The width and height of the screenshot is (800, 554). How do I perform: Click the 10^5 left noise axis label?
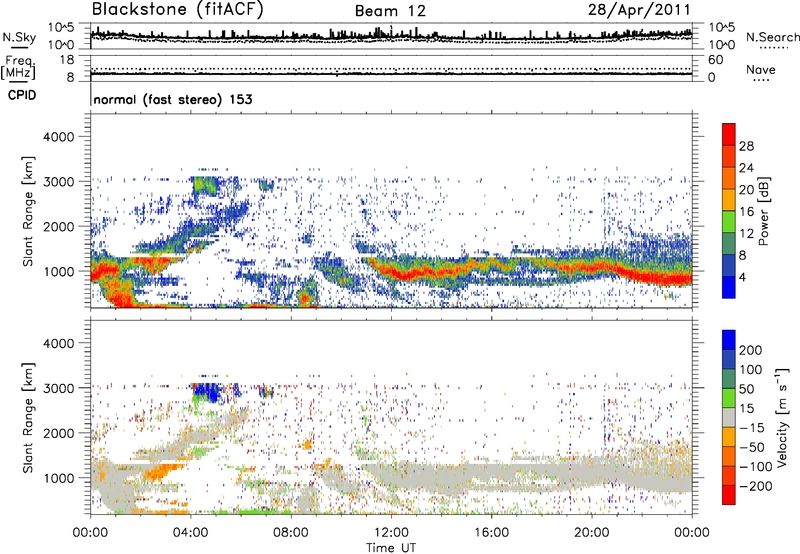[61, 28]
